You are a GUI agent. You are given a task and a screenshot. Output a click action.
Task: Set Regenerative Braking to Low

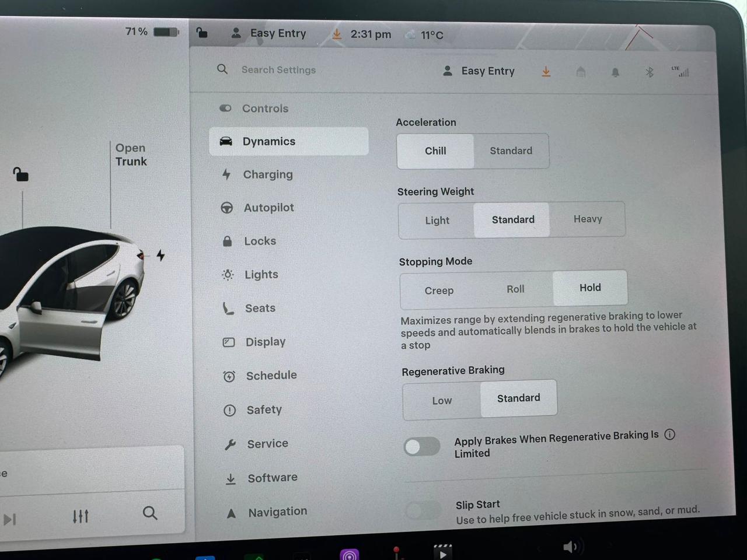point(442,401)
